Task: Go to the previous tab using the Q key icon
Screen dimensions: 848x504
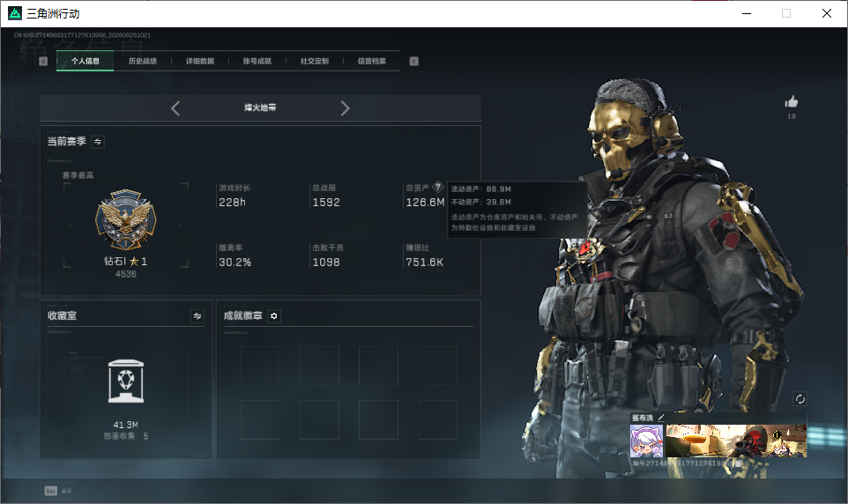Action: [x=43, y=61]
